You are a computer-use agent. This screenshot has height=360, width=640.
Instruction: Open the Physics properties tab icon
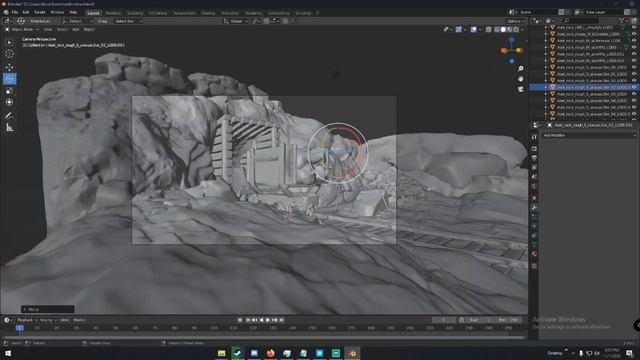tap(534, 226)
